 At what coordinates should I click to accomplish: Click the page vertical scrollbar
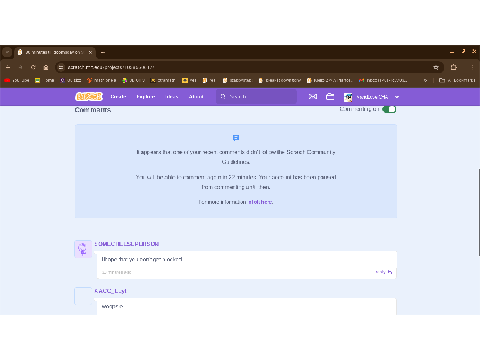pos(479,212)
